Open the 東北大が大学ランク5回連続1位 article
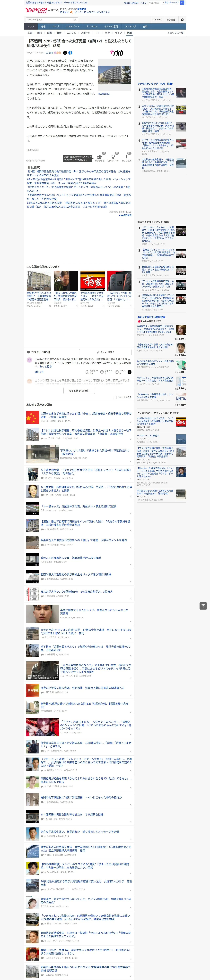 (77, 592)
